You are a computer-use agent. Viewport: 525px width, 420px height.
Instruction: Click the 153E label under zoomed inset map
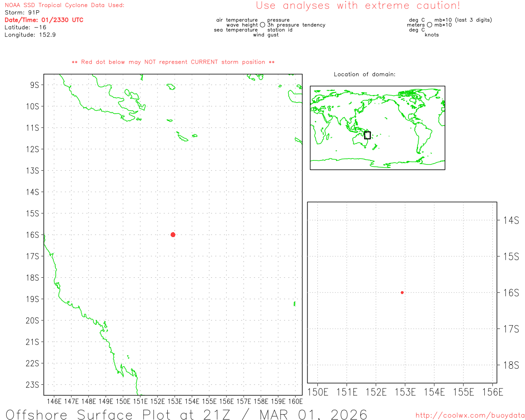[405, 392]
